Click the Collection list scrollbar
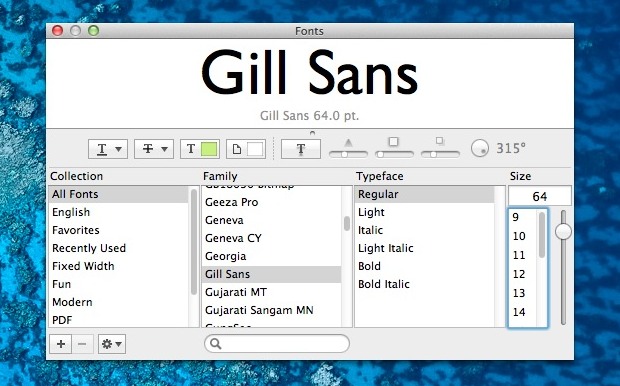620x386 pixels. pos(194,241)
